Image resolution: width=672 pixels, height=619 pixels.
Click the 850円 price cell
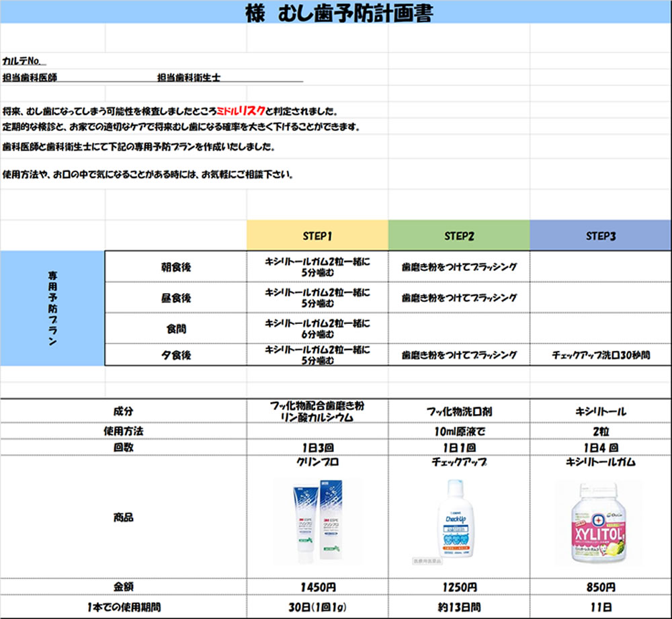tap(601, 587)
